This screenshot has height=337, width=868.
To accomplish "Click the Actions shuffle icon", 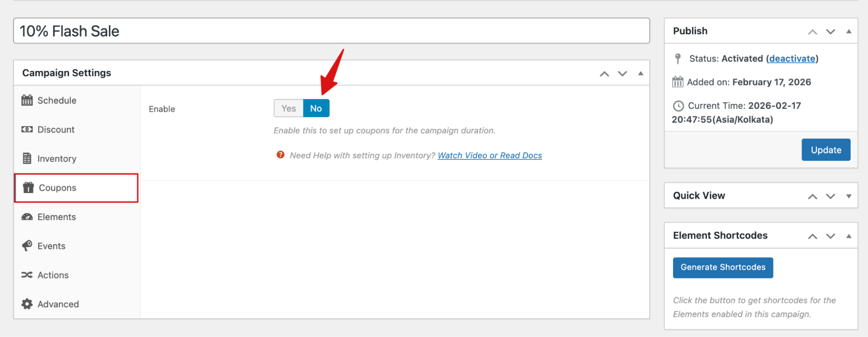I will pyautogui.click(x=27, y=275).
